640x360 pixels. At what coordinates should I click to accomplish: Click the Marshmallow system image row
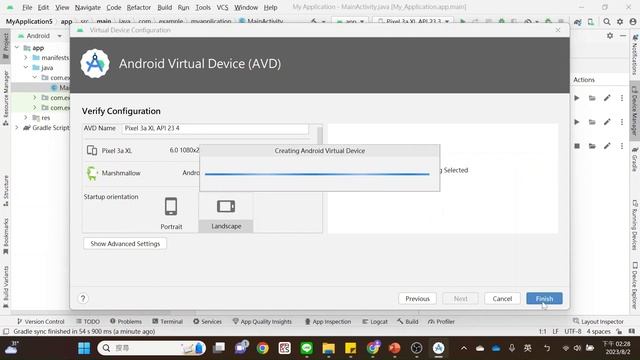141,173
